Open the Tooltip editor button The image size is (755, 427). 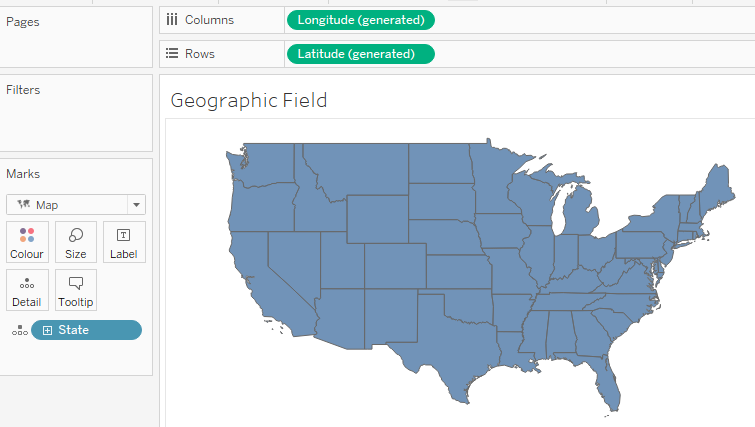tap(75, 289)
